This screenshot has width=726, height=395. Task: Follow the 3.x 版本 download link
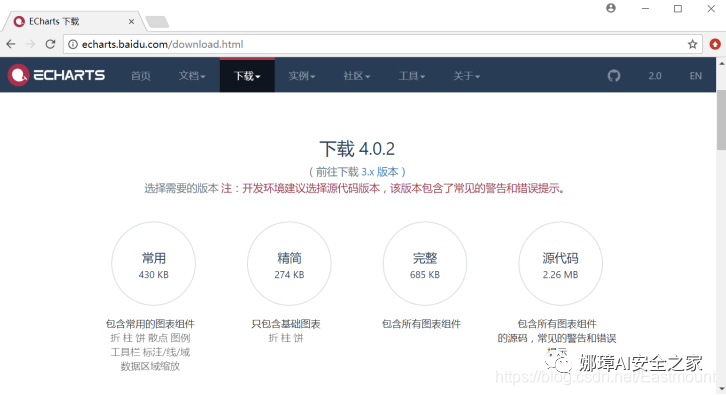[x=380, y=172]
